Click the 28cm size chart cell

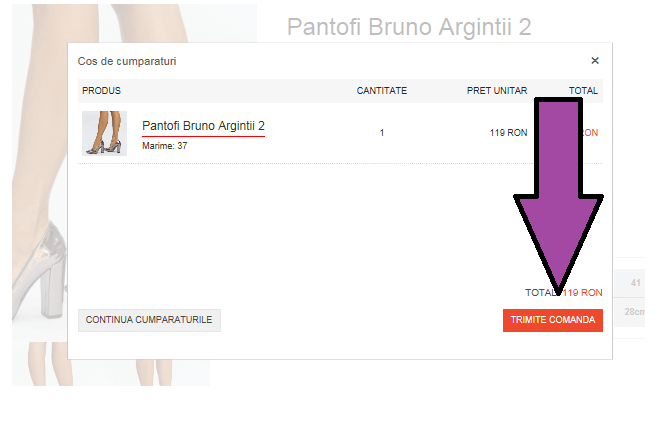point(634,312)
